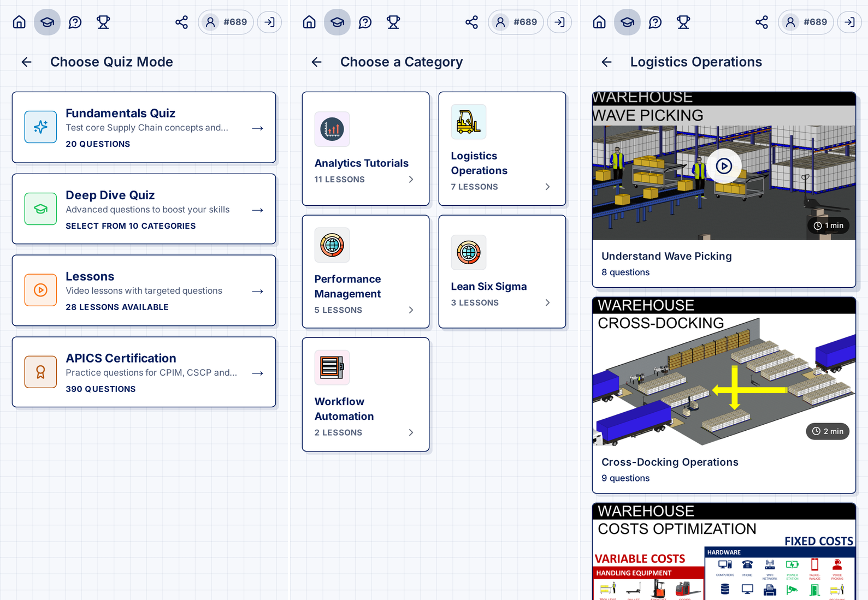Click the Logistics Operations forklift icon
Image resolution: width=868 pixels, height=600 pixels.
[x=469, y=122]
